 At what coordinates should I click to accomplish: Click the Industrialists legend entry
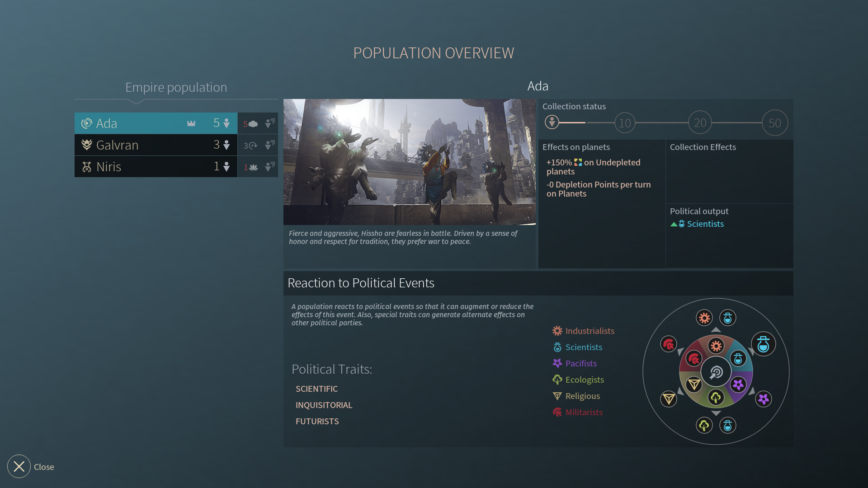click(584, 331)
